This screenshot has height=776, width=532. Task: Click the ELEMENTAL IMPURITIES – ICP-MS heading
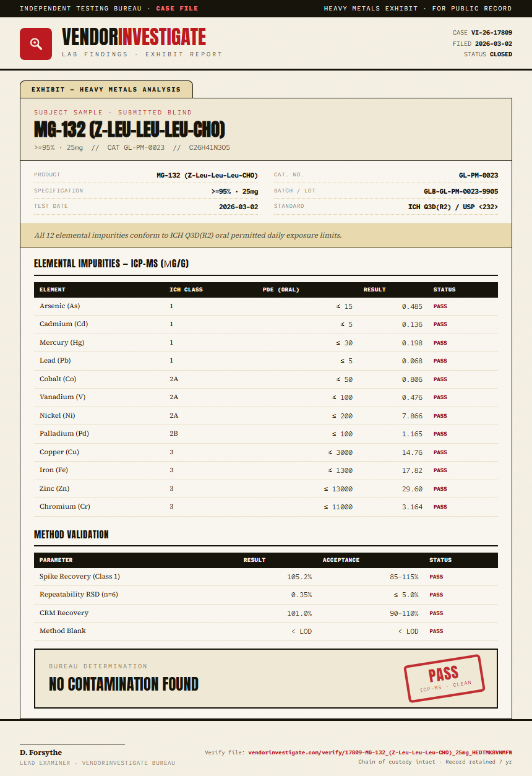coord(111,264)
